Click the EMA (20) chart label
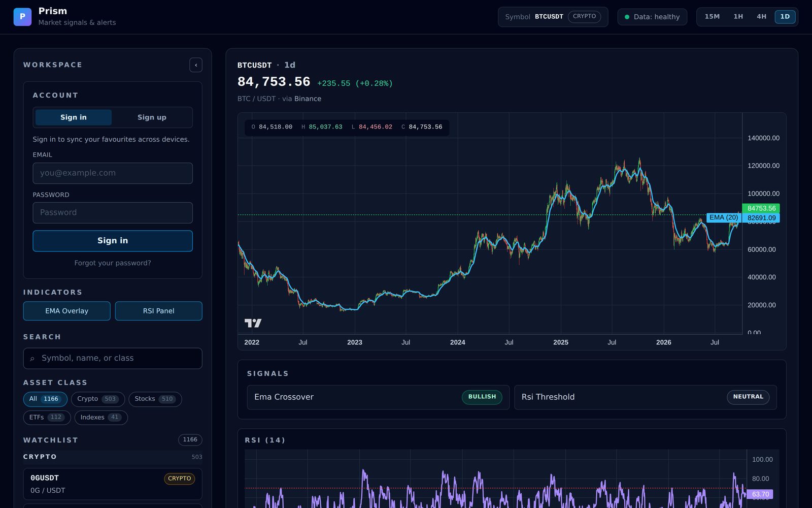The width and height of the screenshot is (812, 508). tap(724, 218)
